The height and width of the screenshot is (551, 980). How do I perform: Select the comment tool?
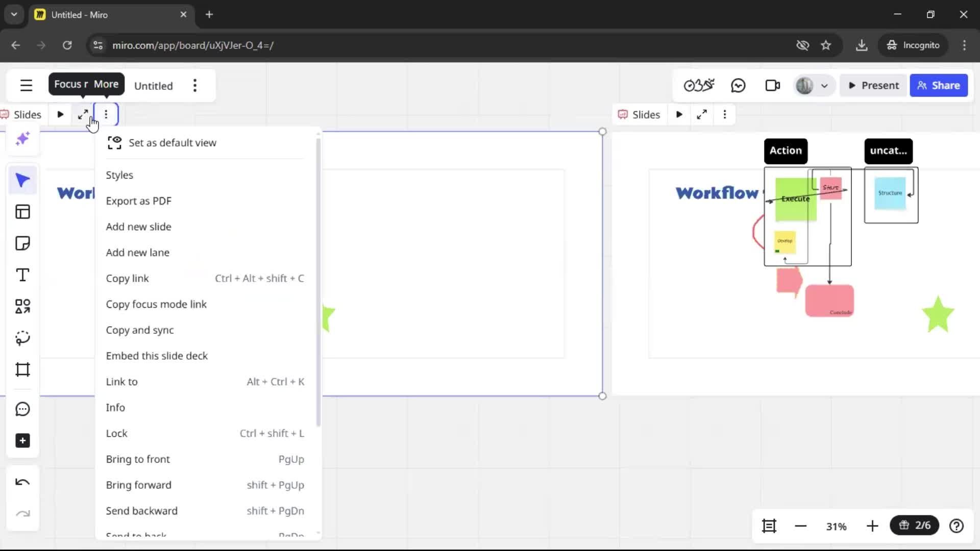tap(22, 409)
